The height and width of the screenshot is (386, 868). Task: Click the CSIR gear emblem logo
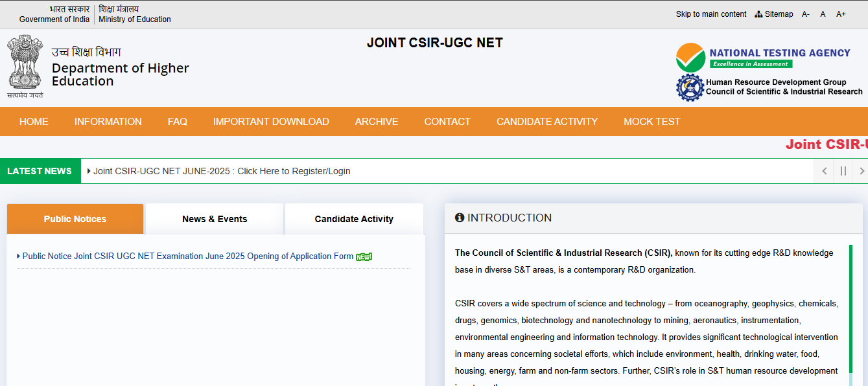point(690,87)
